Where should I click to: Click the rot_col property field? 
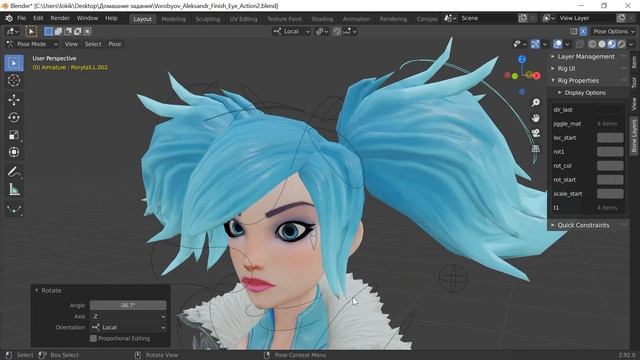[x=610, y=166]
